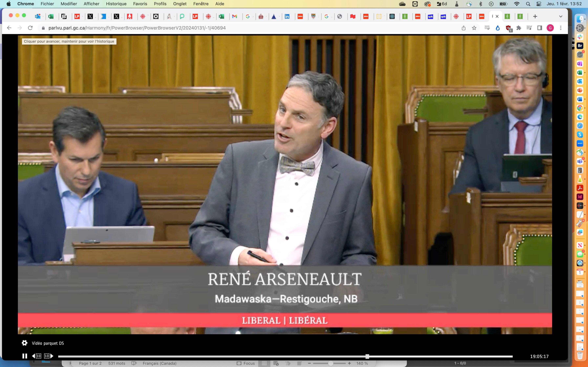Reload the current page
The image size is (588, 367).
(x=30, y=28)
